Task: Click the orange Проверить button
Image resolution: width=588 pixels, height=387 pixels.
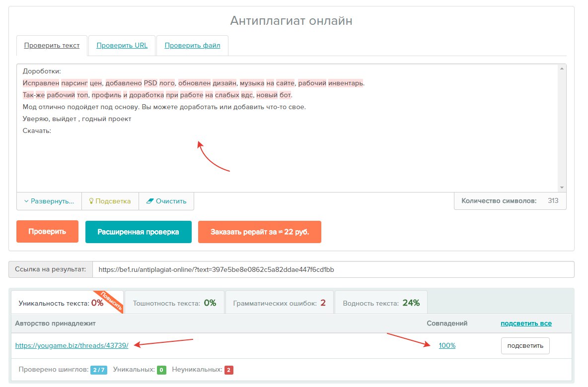Action: point(47,232)
